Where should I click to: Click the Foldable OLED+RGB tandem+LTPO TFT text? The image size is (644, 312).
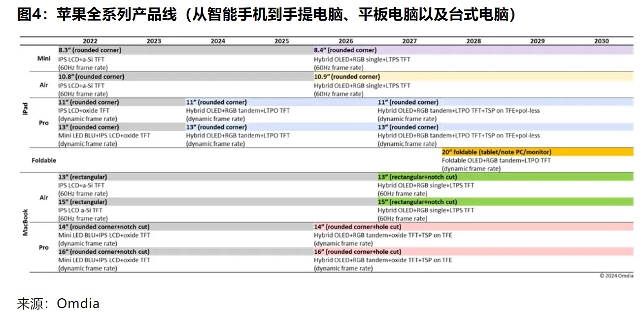pyautogui.click(x=496, y=160)
